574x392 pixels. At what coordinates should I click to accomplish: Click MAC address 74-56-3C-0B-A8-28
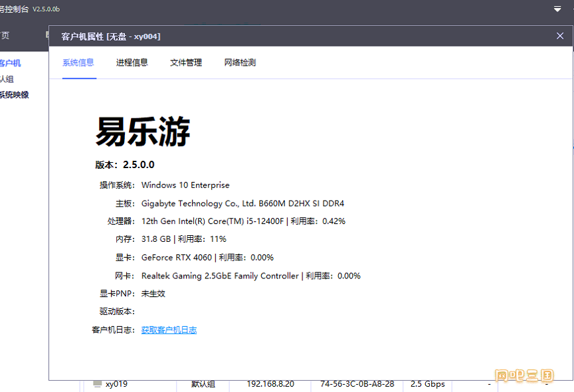[357, 384]
